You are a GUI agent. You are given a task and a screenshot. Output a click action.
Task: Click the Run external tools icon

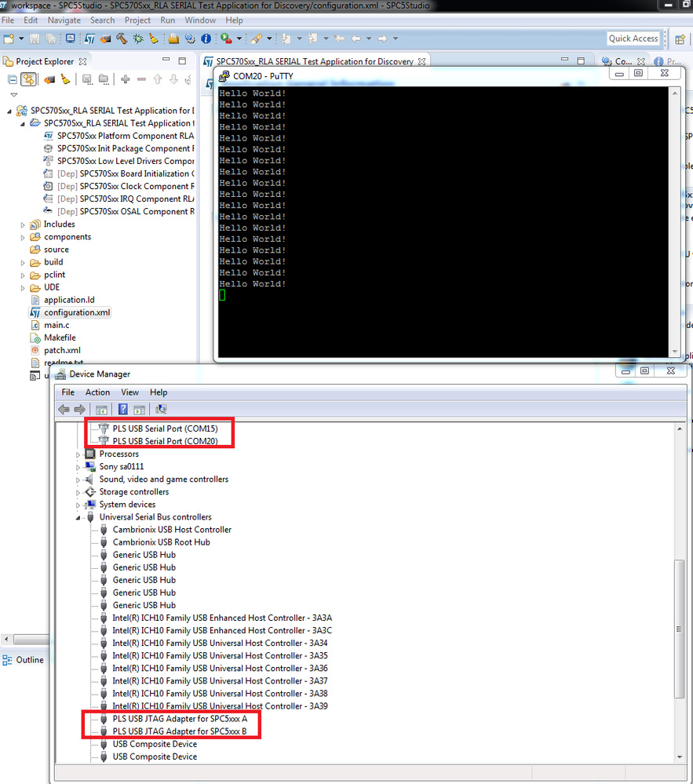[226, 38]
